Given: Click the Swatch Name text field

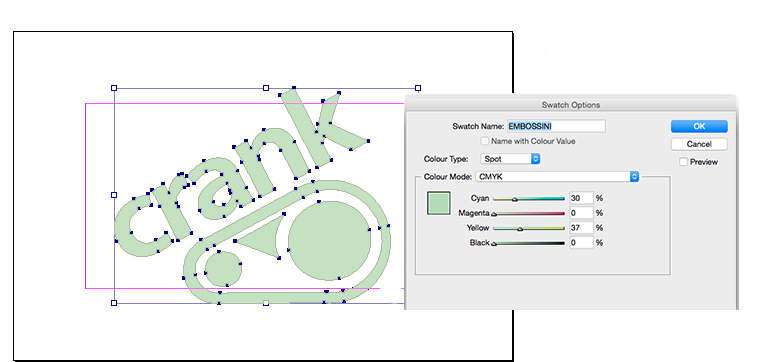Looking at the screenshot, I should [x=556, y=126].
